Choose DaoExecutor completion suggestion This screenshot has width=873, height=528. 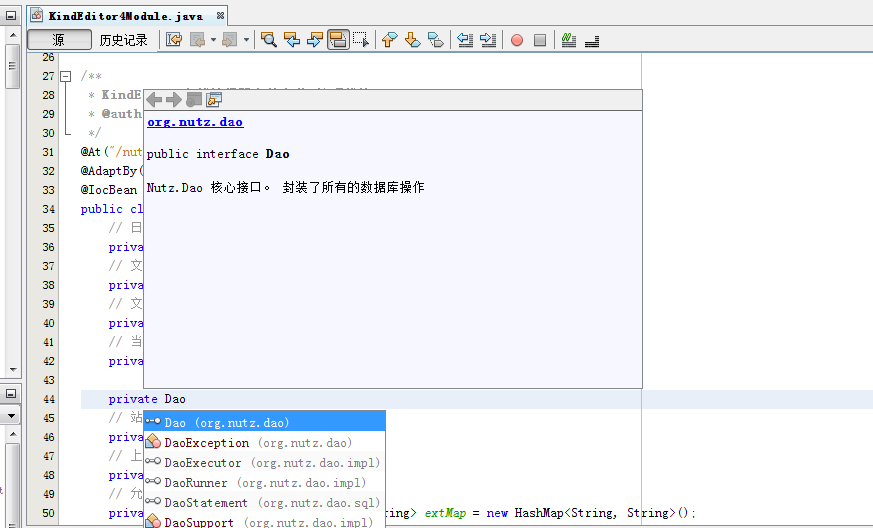264,462
